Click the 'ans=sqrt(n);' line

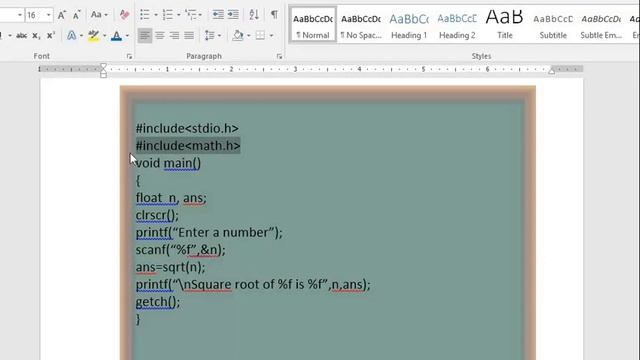coord(170,267)
